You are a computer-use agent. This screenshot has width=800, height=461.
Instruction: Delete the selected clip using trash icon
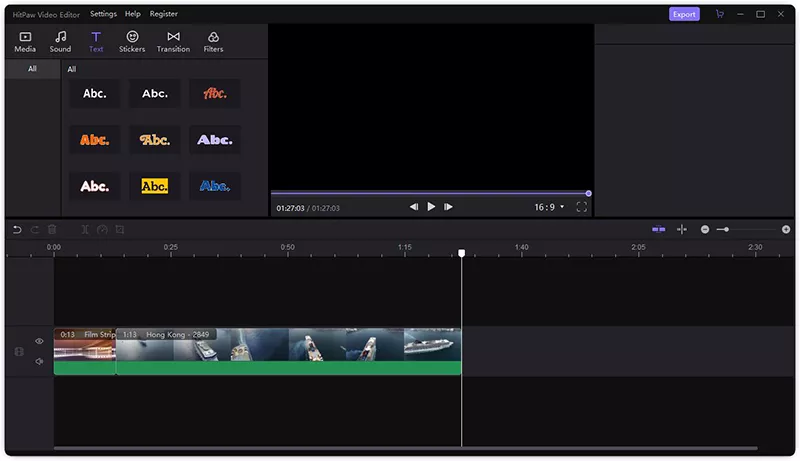(52, 229)
